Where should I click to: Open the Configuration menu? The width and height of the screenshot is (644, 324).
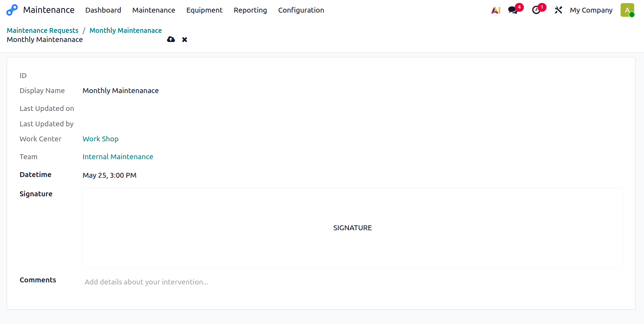click(x=301, y=10)
